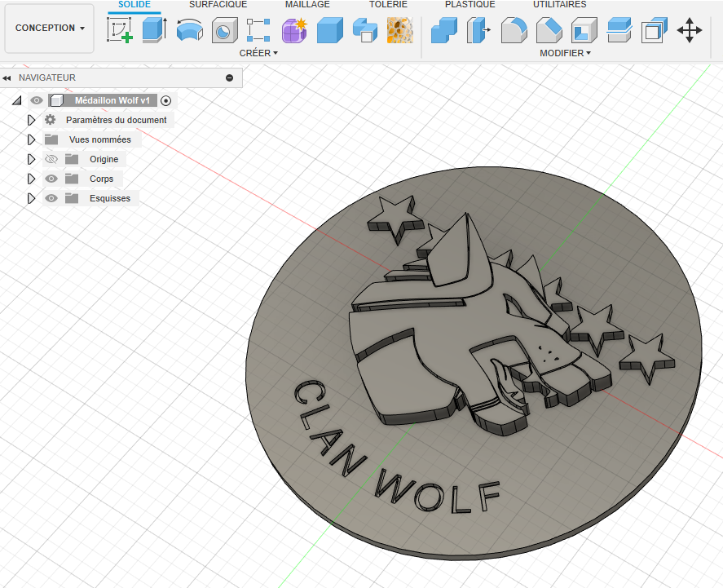This screenshot has height=588, width=723.
Task: Click the Navigateur minus circle button
Action: [229, 78]
